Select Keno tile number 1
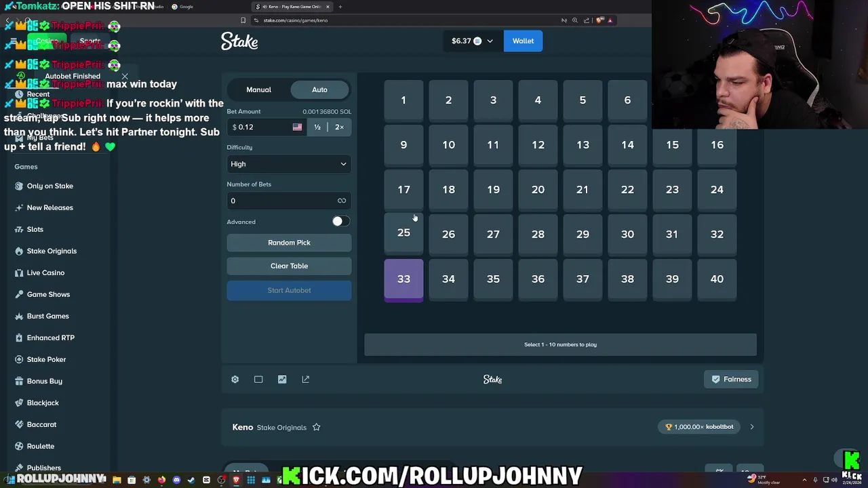This screenshot has height=488, width=868. [403, 100]
